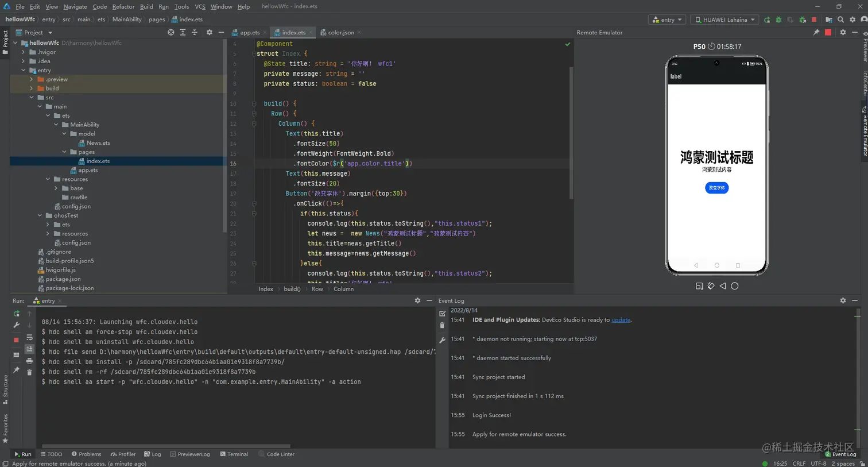Rotate the emulator screen using rotate icon

coord(711,286)
